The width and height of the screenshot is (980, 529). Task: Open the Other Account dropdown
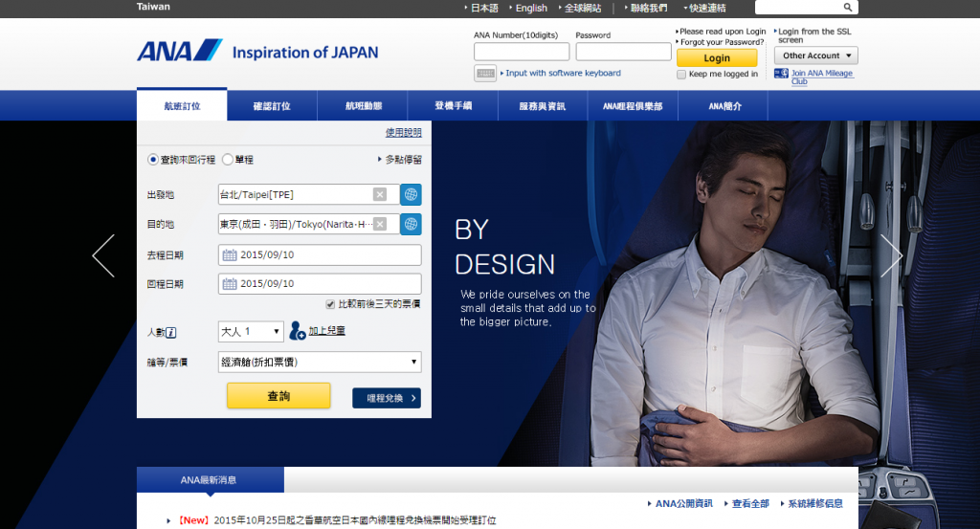[816, 55]
